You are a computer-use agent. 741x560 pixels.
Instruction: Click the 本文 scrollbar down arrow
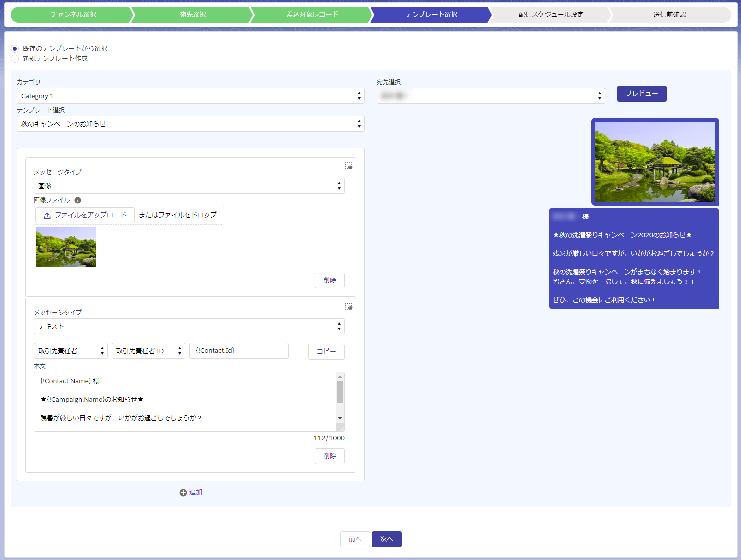(340, 418)
